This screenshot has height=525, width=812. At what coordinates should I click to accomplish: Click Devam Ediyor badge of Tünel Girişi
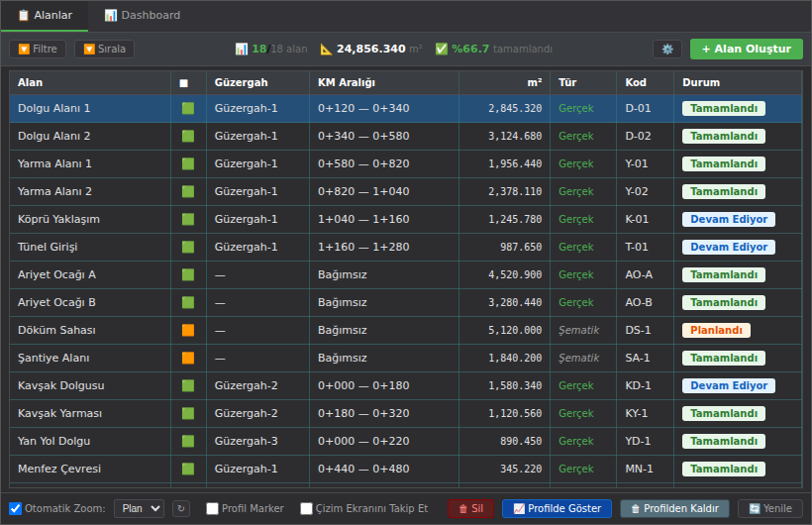click(x=729, y=248)
